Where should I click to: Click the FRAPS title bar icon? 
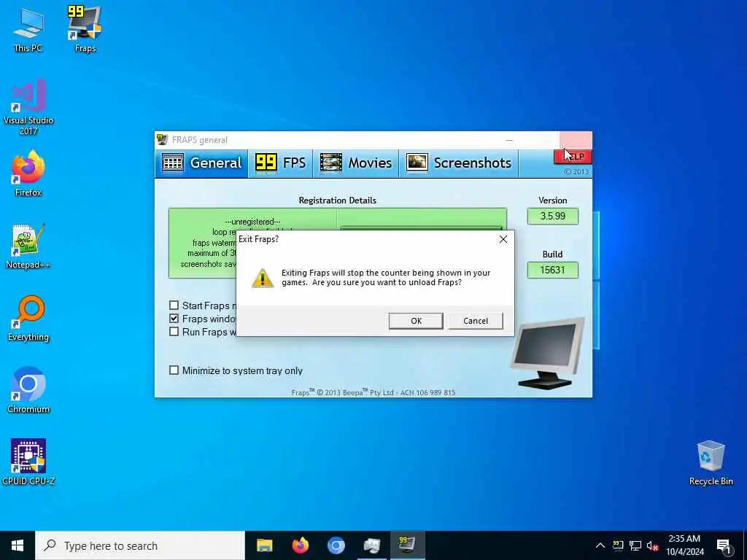click(x=163, y=139)
